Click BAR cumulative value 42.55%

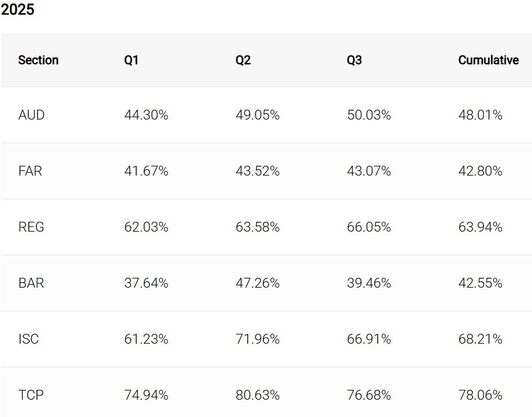tap(480, 283)
